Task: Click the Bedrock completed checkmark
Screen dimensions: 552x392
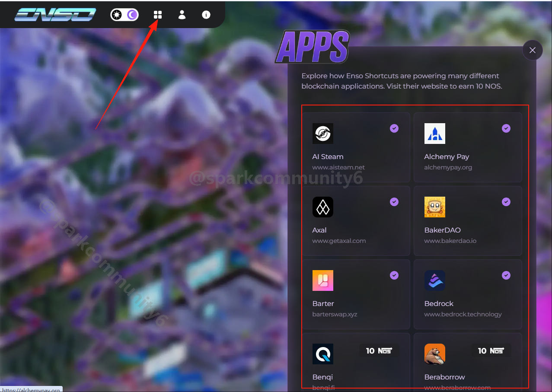Action: tap(506, 275)
